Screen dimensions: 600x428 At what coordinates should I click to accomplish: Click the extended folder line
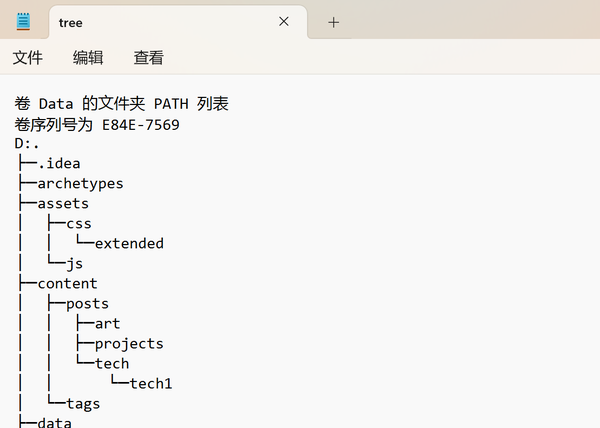129,244
